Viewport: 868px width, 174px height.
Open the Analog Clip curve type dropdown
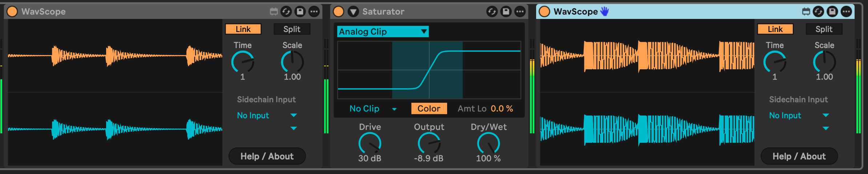pos(383,32)
